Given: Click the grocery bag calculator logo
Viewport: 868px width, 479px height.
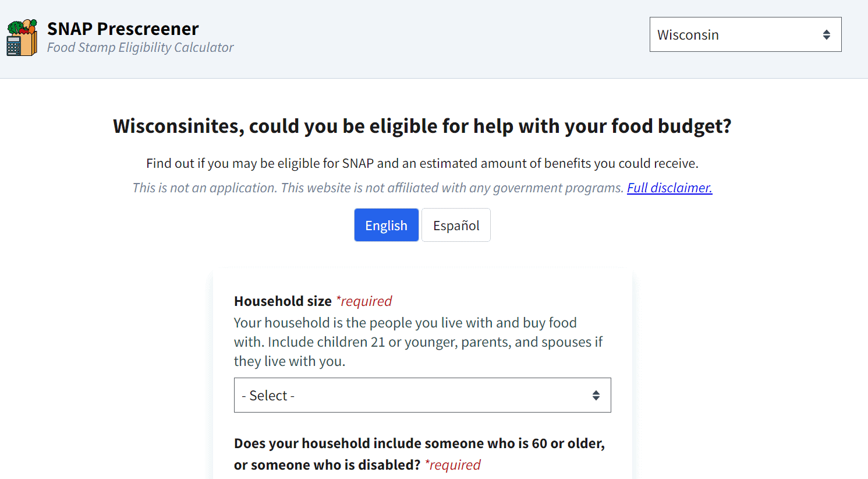Looking at the screenshot, I should tap(22, 38).
